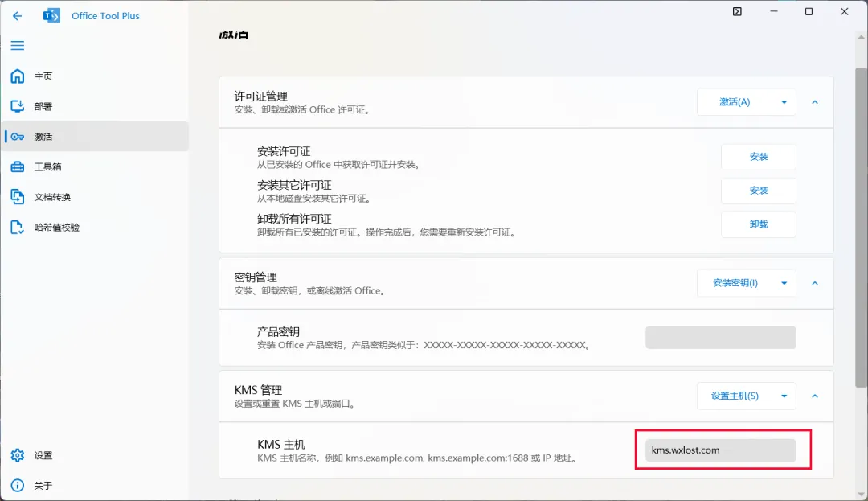Click the 卸载所有许可证 label

point(294,219)
